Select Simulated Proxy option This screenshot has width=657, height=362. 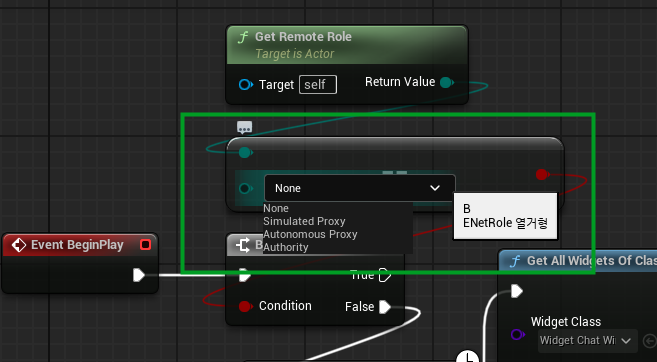click(304, 221)
